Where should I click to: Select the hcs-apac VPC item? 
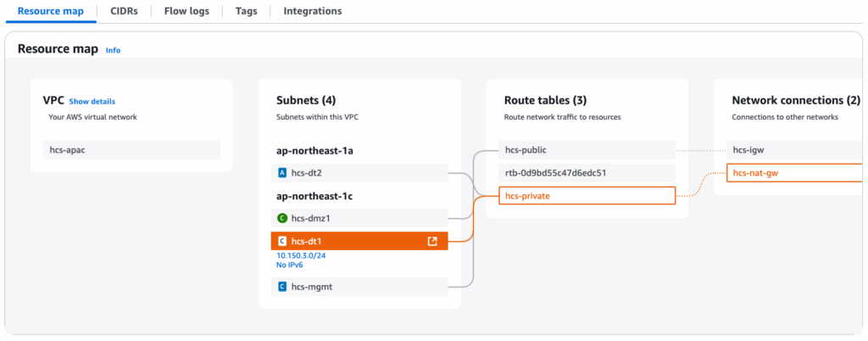point(131,150)
